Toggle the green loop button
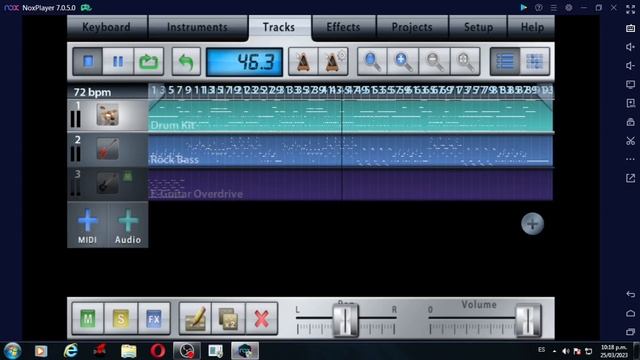The height and width of the screenshot is (360, 640). (x=149, y=62)
